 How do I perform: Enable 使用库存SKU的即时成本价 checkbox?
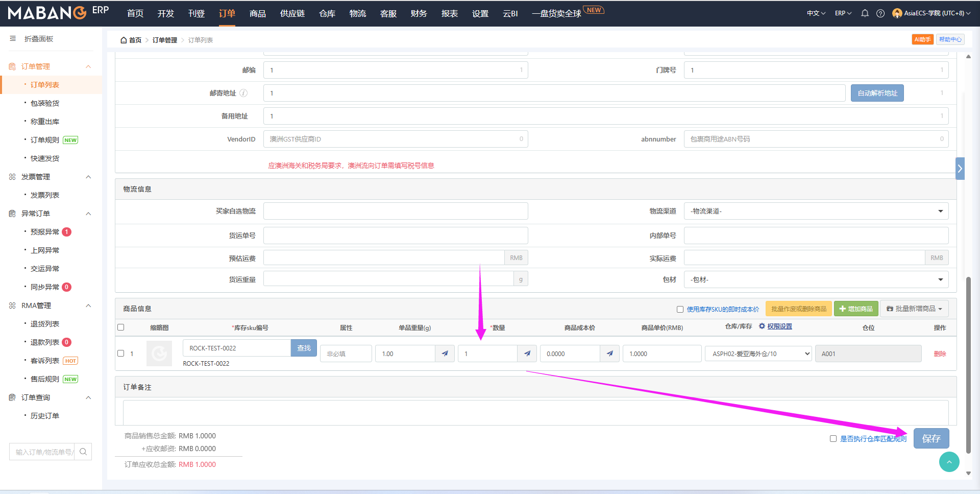[x=680, y=309]
